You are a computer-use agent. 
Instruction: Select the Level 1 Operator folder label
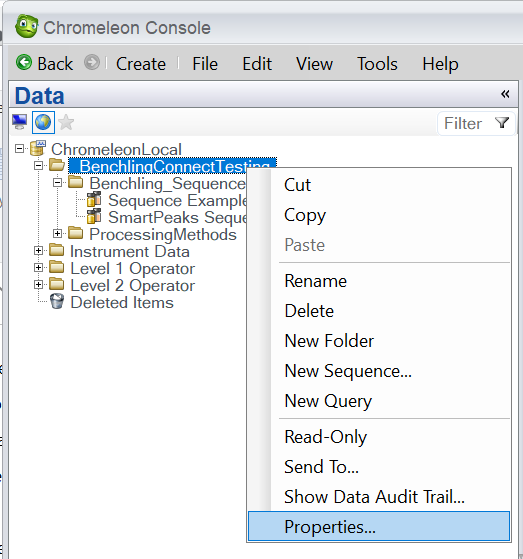132,268
